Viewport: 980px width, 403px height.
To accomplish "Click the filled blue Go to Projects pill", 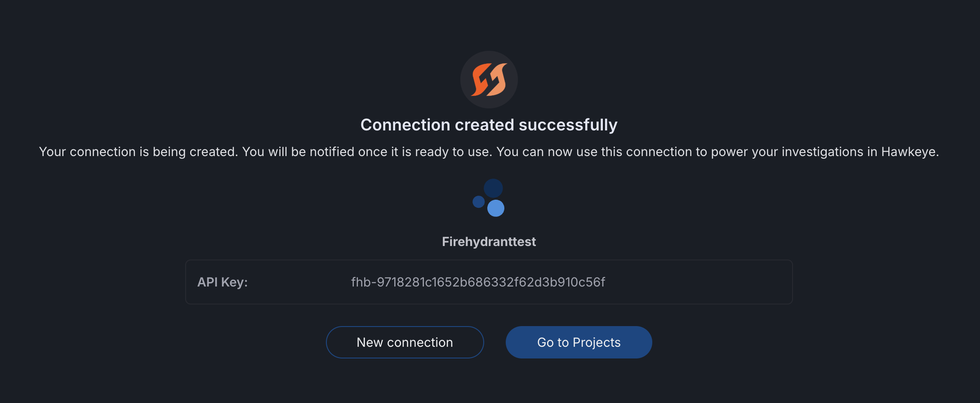I will click(x=579, y=342).
